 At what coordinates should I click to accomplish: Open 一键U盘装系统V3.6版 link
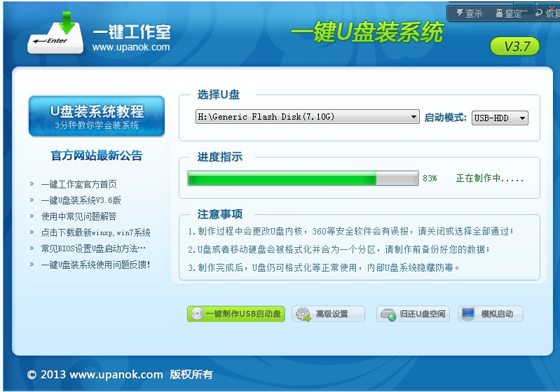tap(81, 200)
